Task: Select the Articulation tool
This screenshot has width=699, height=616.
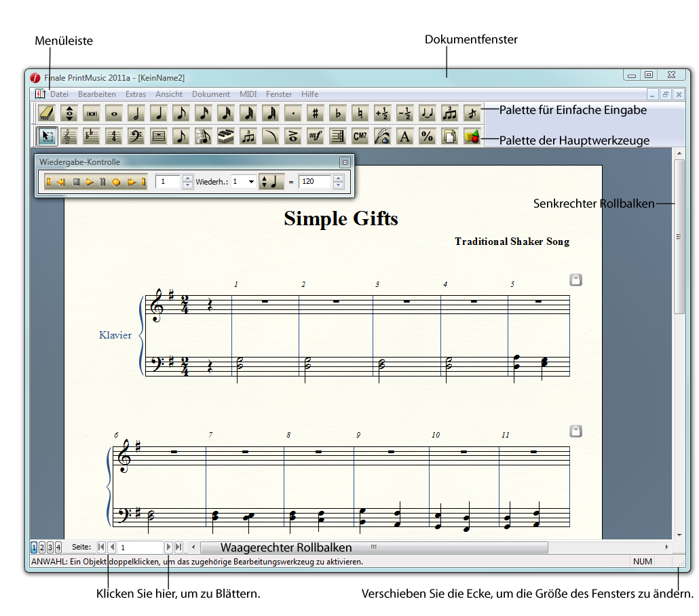Action: coord(293,136)
